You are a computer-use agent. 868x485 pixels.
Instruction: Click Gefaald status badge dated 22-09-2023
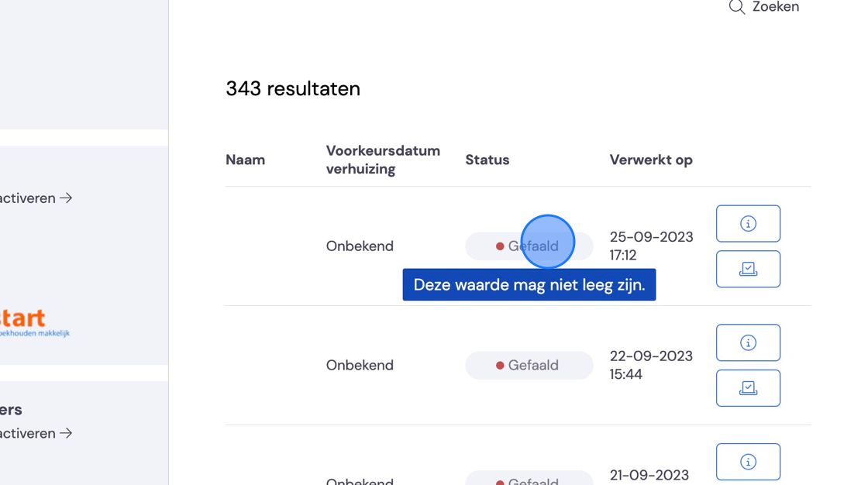529,366
